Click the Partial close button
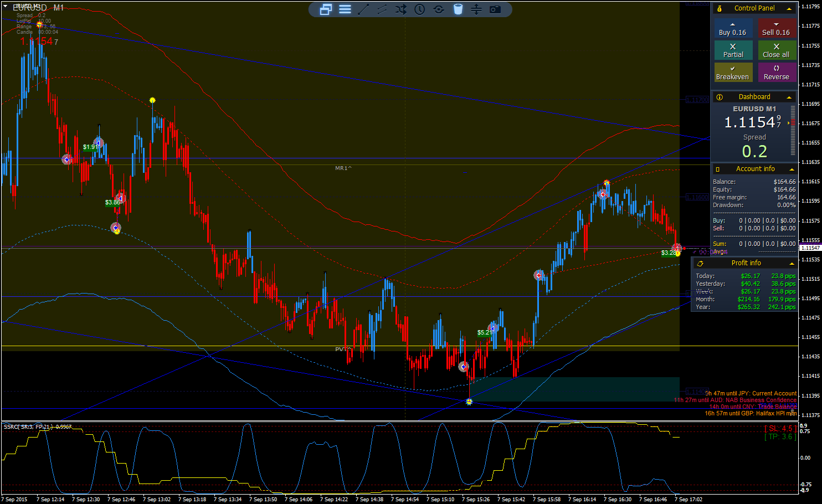The image size is (822, 504). pos(733,50)
